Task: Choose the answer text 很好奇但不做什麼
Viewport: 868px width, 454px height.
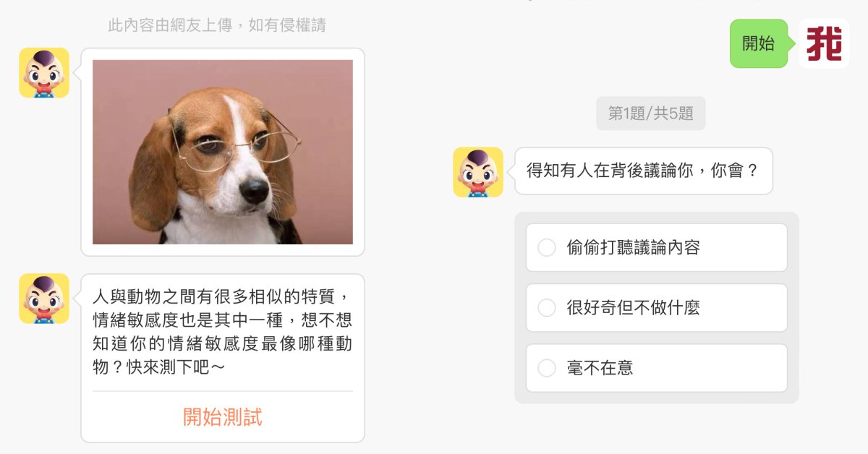Action: click(x=634, y=308)
